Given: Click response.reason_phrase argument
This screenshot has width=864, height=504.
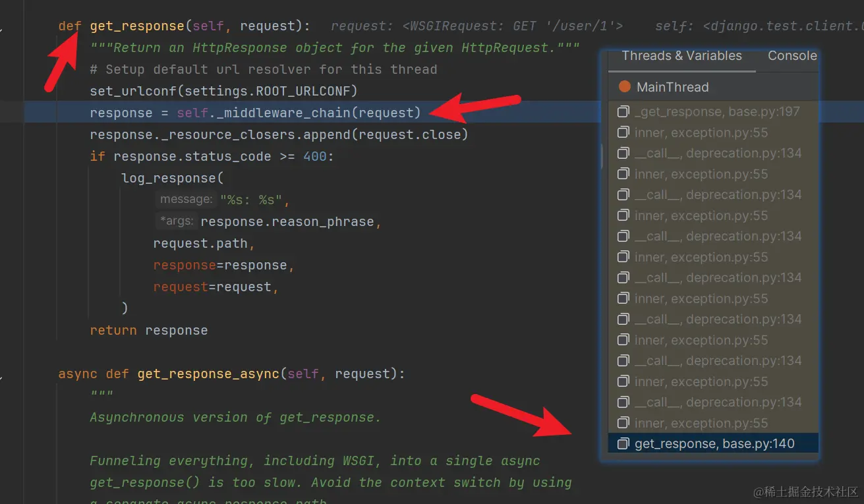Looking at the screenshot, I should tap(287, 221).
